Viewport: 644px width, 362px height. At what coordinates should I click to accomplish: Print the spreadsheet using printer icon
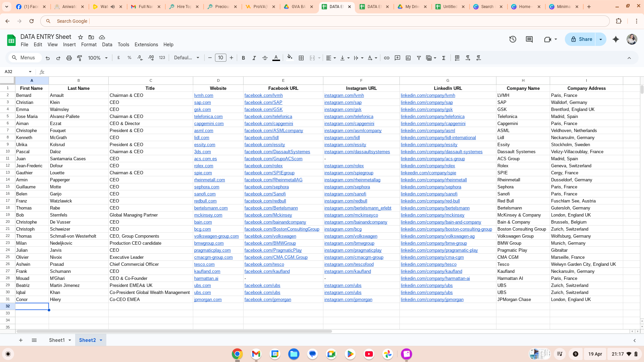pos(69,58)
